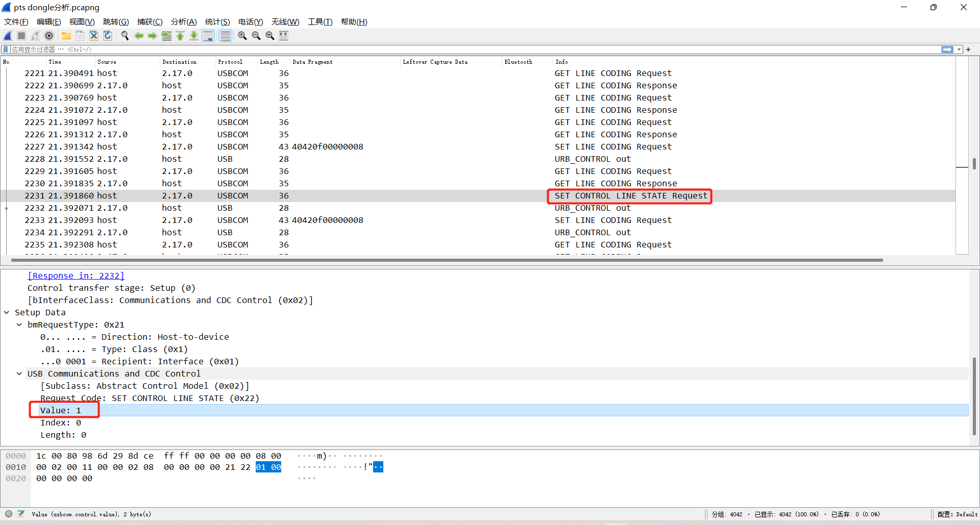Collapse USB Communications and CDC Control node
Viewport: 980px width, 525px height.
(x=19, y=373)
